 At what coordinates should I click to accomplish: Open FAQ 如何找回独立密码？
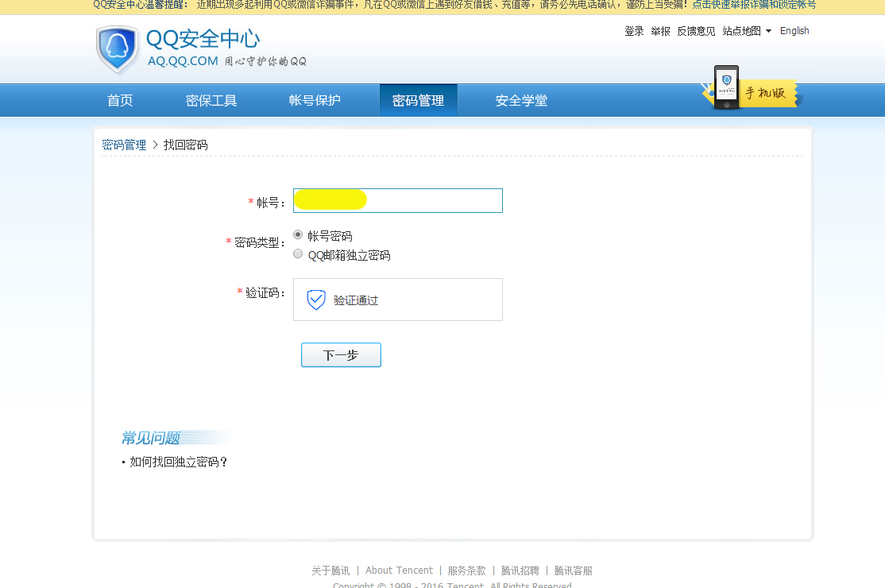coord(179,462)
